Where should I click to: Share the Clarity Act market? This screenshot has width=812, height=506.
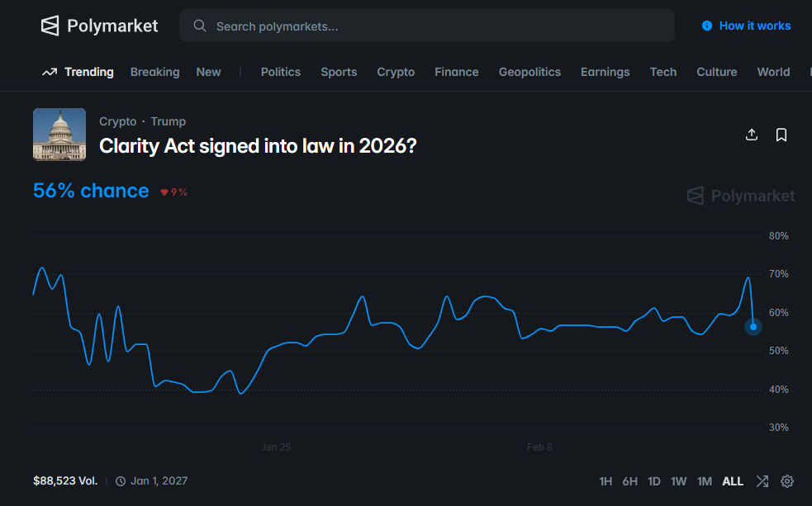pos(752,135)
